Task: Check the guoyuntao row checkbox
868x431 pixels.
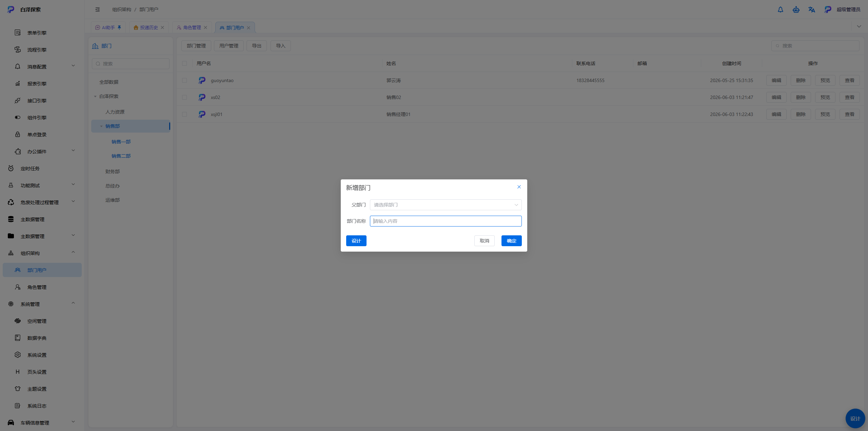Action: [184, 80]
